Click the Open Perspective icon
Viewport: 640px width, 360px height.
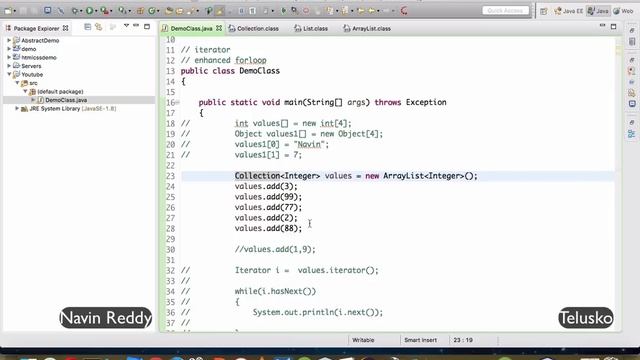543,11
